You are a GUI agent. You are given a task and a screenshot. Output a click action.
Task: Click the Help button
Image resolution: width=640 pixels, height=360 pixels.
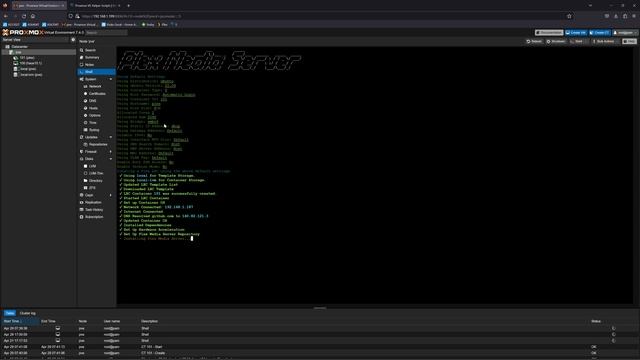(x=629, y=41)
